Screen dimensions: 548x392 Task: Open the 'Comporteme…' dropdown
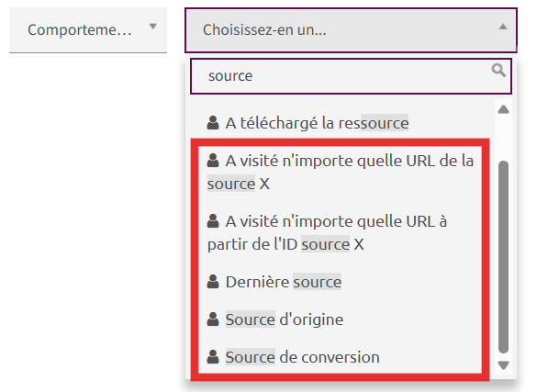(x=88, y=30)
